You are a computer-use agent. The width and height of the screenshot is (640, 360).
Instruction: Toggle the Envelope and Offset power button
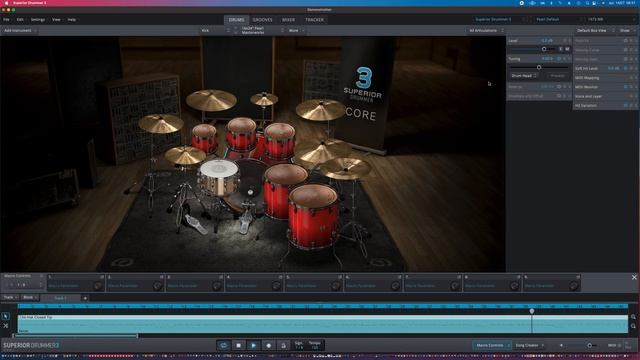(x=559, y=96)
